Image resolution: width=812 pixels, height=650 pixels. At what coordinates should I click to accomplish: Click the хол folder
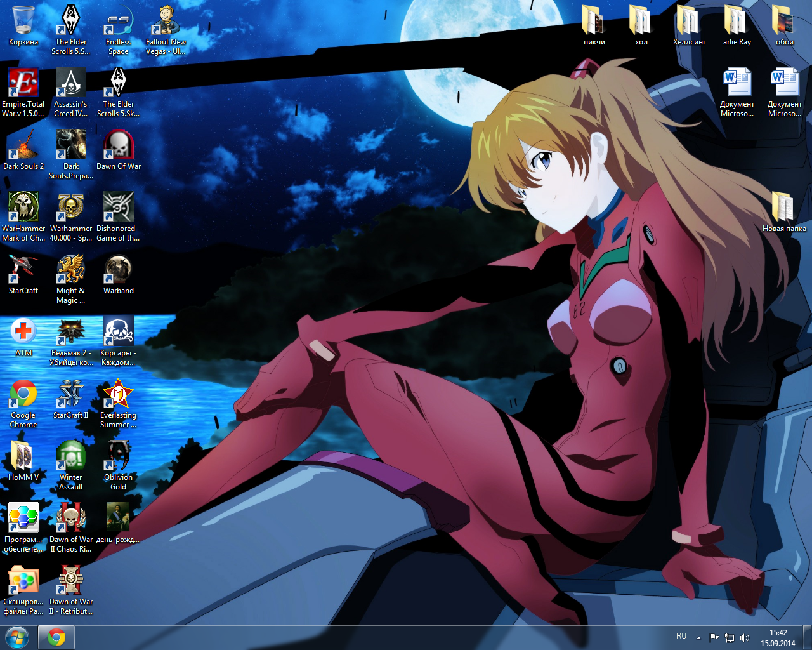tap(641, 25)
